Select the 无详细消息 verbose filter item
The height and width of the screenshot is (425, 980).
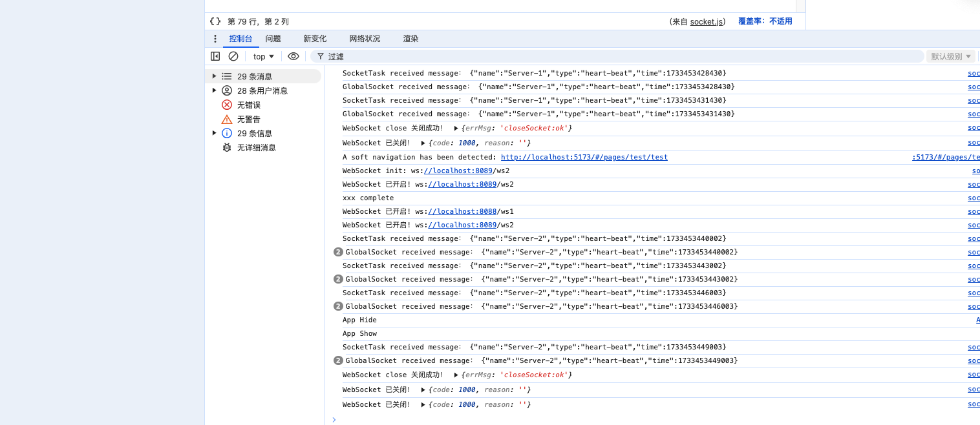(256, 147)
